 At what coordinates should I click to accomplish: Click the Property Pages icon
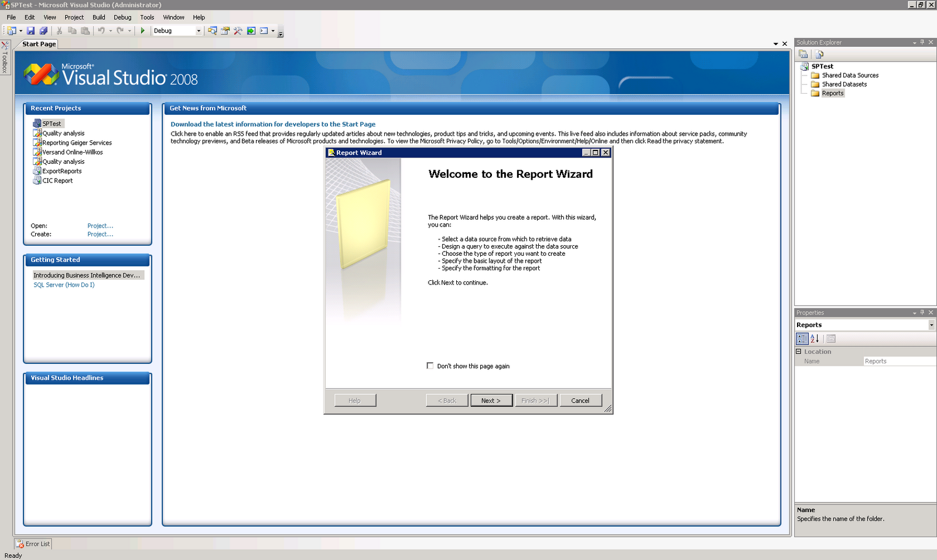click(x=831, y=339)
